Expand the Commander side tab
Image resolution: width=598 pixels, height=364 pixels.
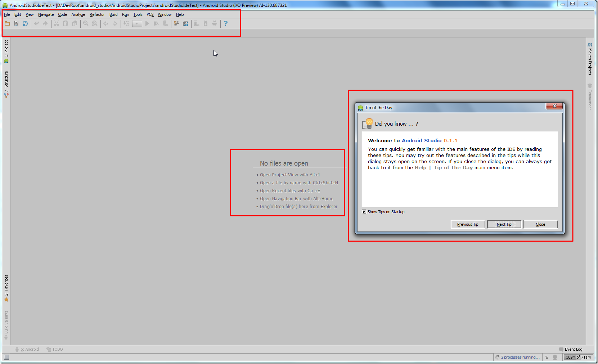tap(590, 96)
